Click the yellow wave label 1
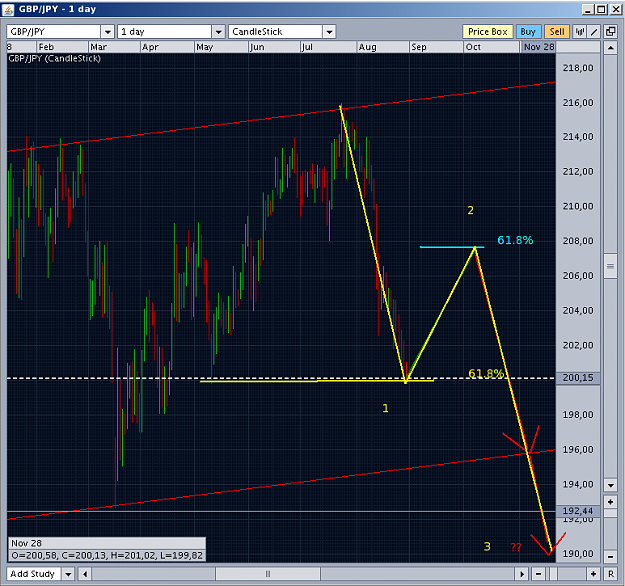Screen dimensions: 625x586 tap(385, 408)
